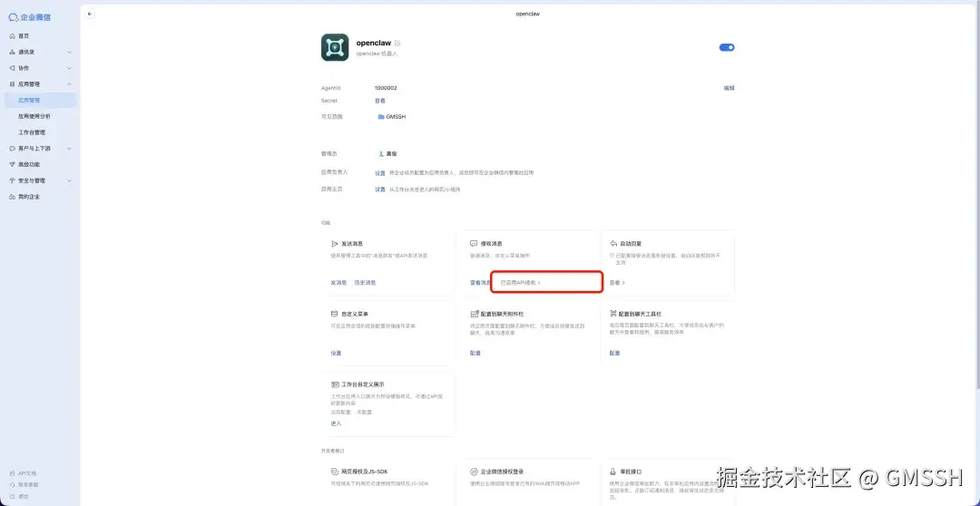The width and height of the screenshot is (980, 506).
Task: Collapse the 应用管理 section chevron
Action: coord(69,83)
